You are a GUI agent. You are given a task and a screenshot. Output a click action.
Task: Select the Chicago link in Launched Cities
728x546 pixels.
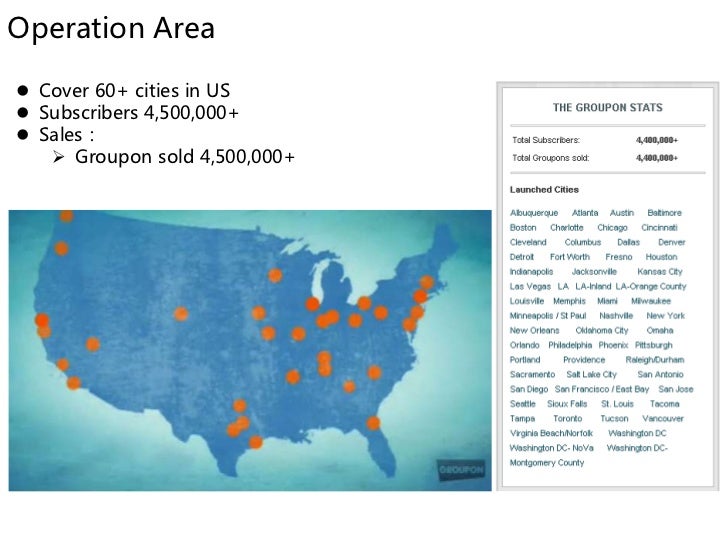click(612, 228)
